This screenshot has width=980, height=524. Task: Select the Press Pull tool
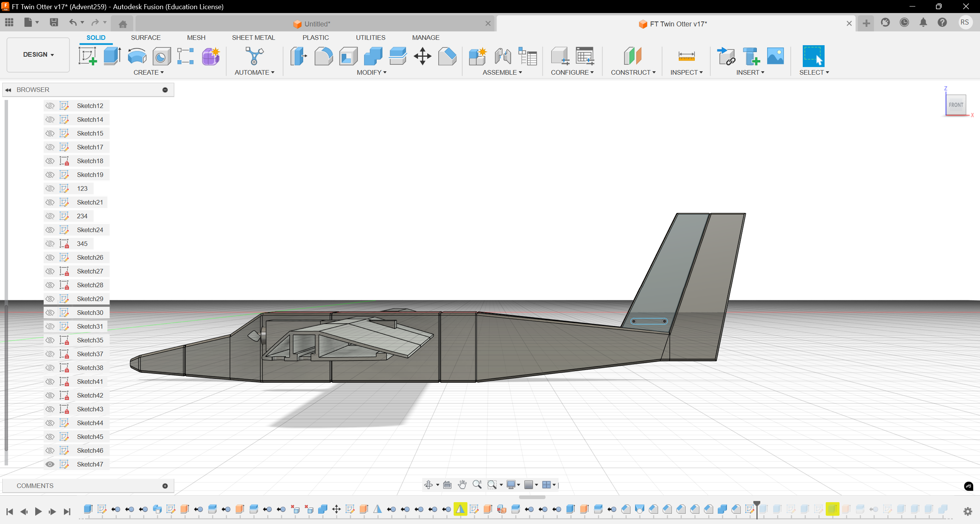point(299,56)
